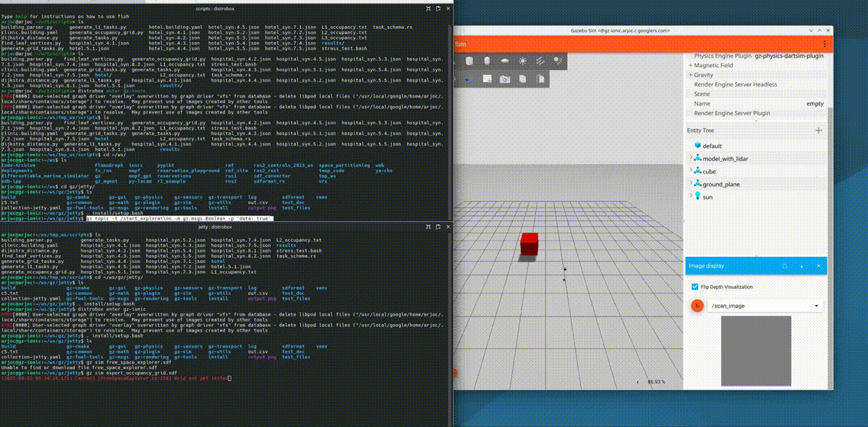Insert an ellipsoid shape from the toolbar
868x427 pixels.
(504, 61)
